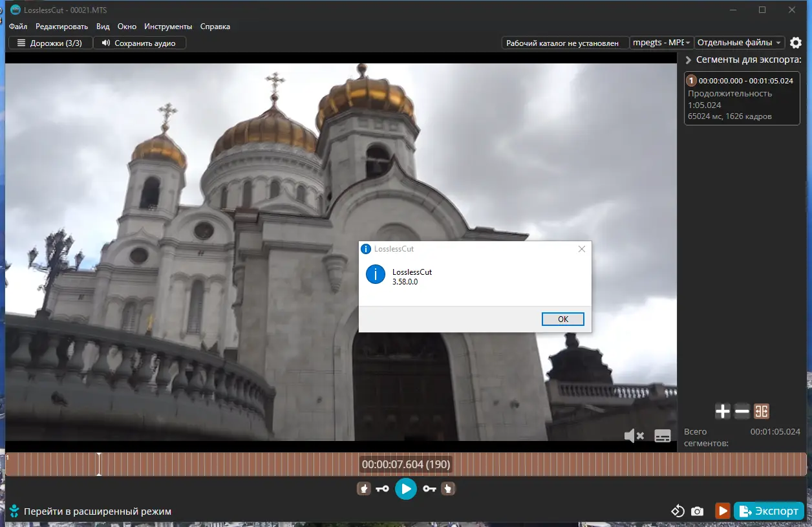
Task: Open the settings gear icon
Action: [x=796, y=43]
